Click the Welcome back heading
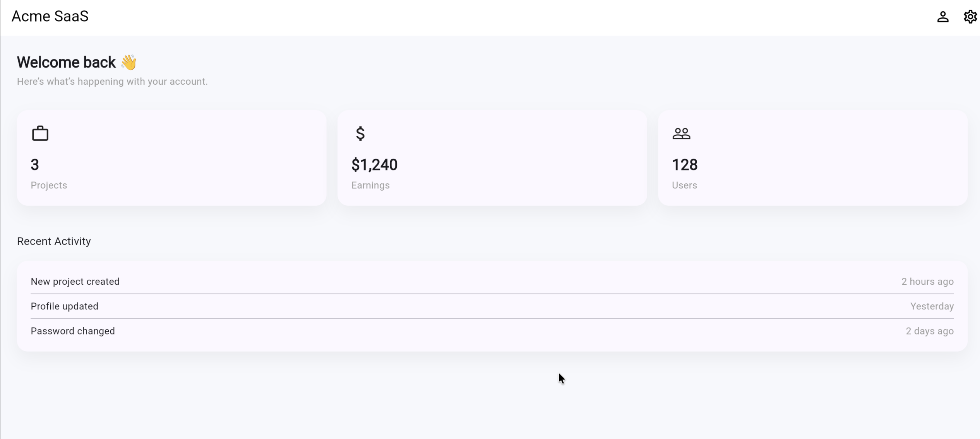This screenshot has height=439, width=980. tap(66, 62)
